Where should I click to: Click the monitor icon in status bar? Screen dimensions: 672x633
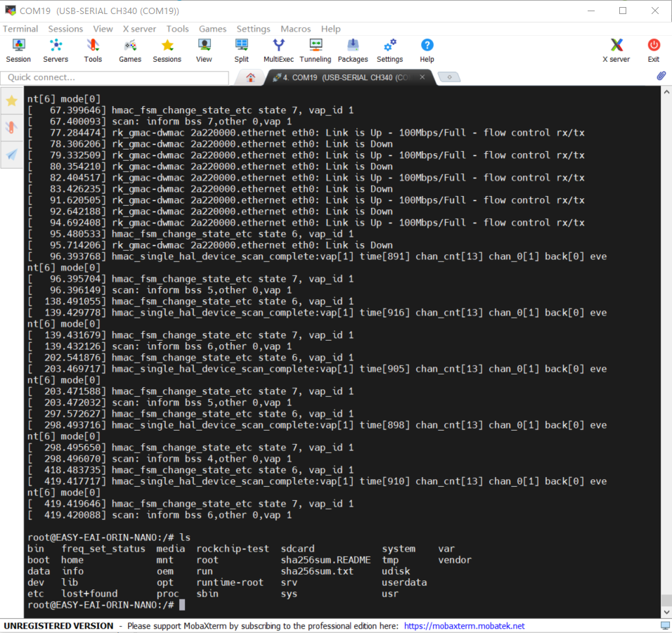point(666,626)
